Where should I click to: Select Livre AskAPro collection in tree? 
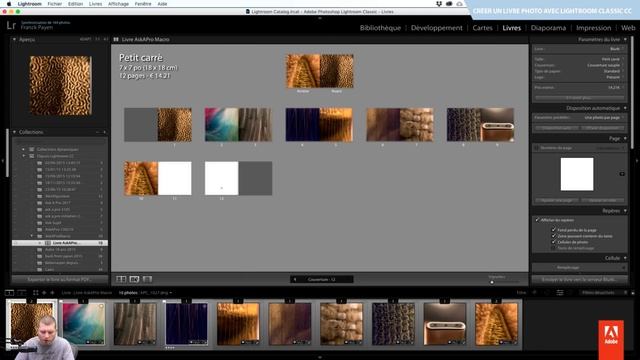point(60,243)
